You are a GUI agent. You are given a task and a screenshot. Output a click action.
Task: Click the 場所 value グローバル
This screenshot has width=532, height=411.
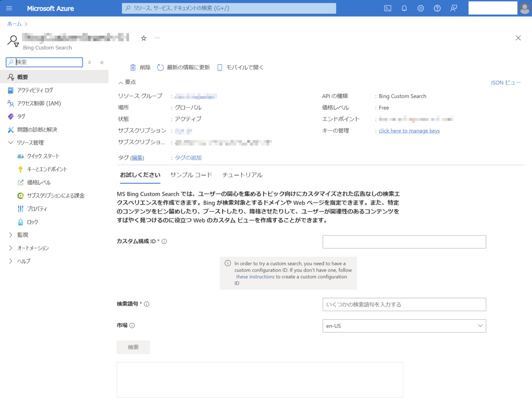[188, 108]
